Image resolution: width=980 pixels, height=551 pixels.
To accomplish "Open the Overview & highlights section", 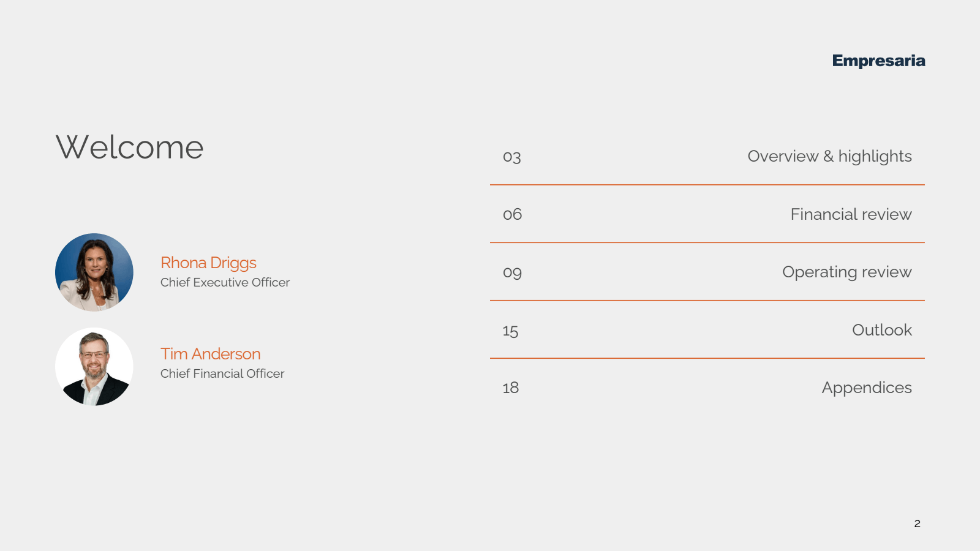I will 829,156.
